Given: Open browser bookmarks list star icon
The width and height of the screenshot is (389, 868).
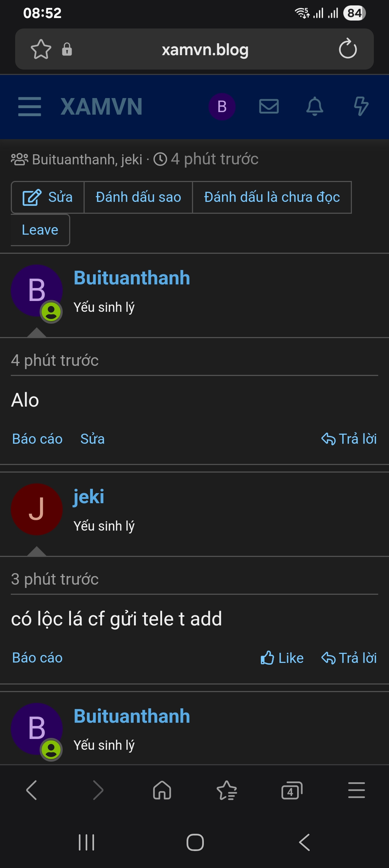Looking at the screenshot, I should pos(227,790).
